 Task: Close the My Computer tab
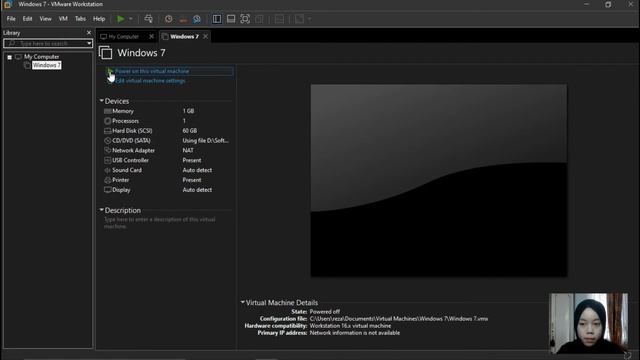(151, 36)
